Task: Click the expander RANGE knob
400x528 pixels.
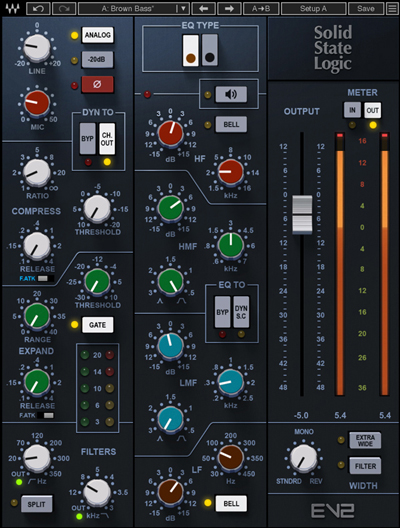Action: click(x=37, y=316)
